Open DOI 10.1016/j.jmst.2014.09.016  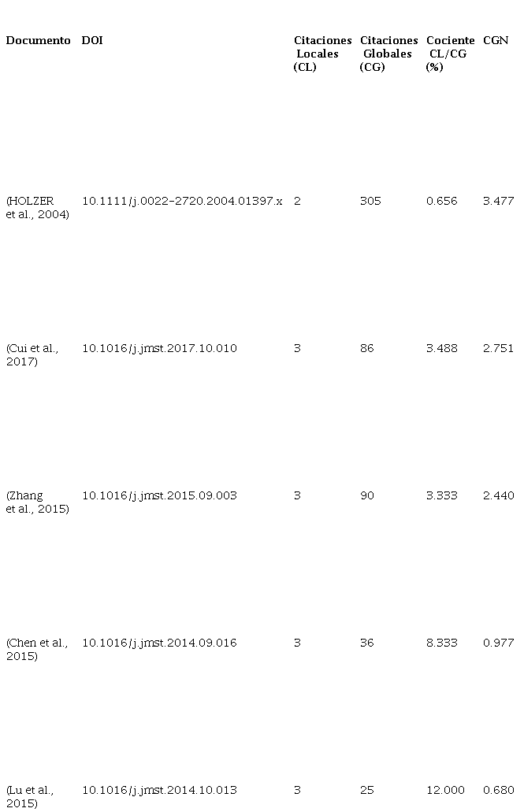(x=159, y=643)
